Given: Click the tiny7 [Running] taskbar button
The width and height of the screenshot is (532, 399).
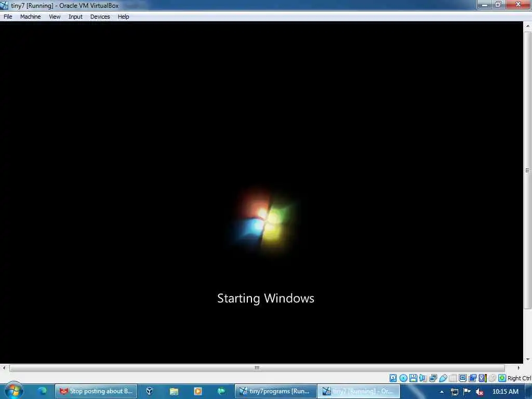Looking at the screenshot, I should pyautogui.click(x=358, y=391).
